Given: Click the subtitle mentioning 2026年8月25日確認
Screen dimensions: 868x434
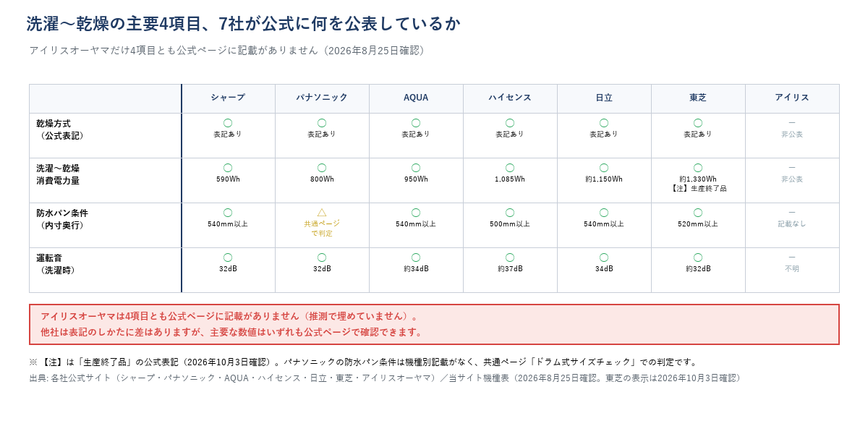Looking at the screenshot, I should tap(229, 51).
